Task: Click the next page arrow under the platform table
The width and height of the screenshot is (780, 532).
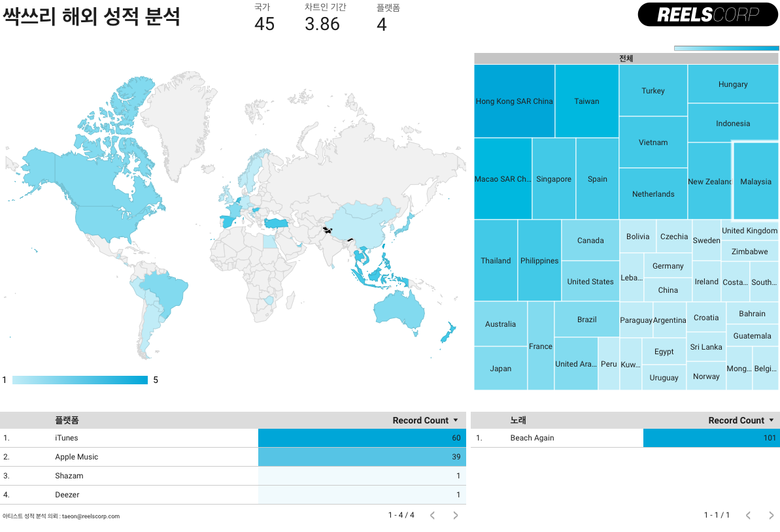Action: point(455,515)
